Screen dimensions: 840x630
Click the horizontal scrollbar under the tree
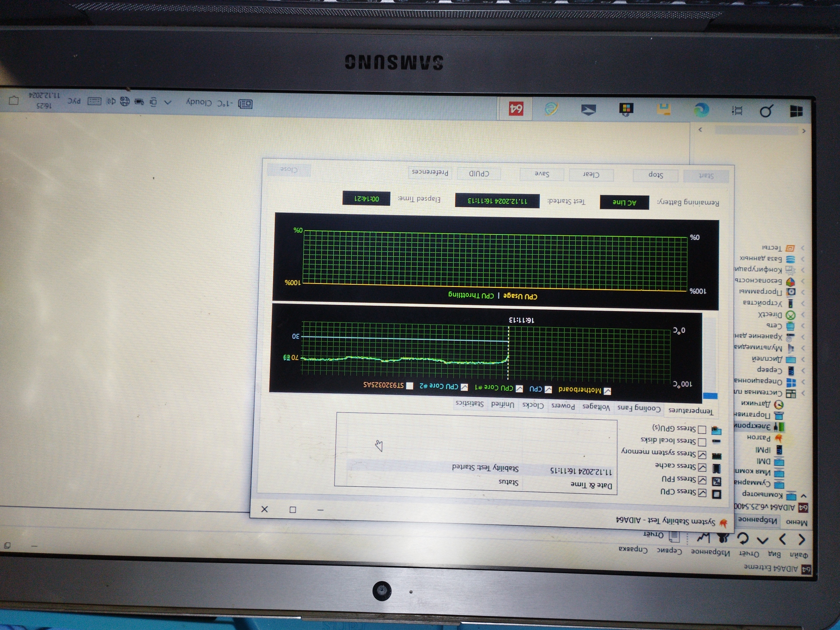pos(756,130)
